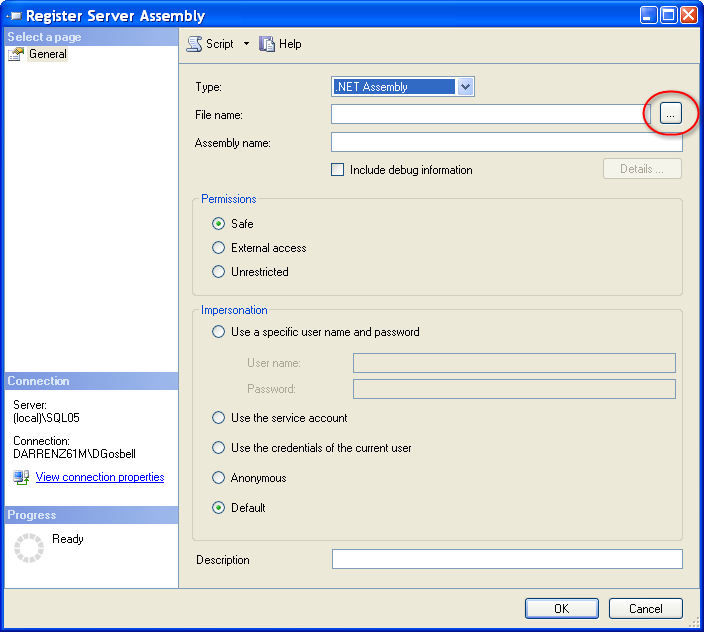Expand the Script dropdown arrow
Image resolution: width=704 pixels, height=632 pixels.
[x=246, y=44]
